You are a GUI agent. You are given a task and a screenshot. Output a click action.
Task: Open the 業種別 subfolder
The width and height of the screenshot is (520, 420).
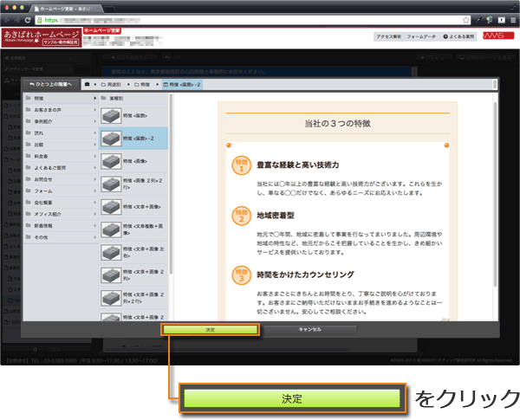[x=115, y=99]
